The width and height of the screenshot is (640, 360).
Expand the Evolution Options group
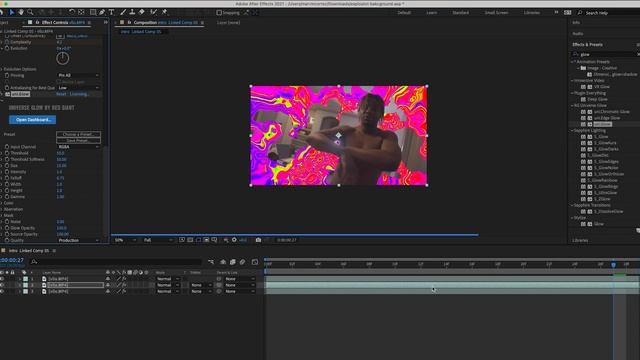pyautogui.click(x=2, y=69)
